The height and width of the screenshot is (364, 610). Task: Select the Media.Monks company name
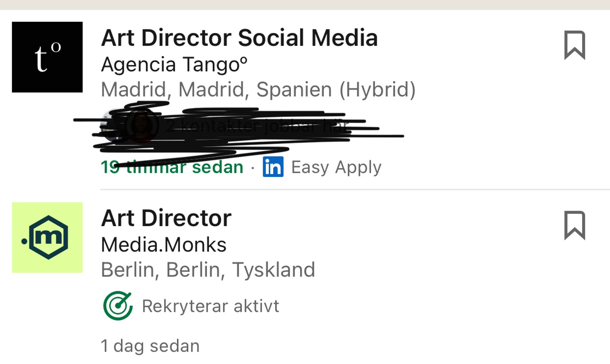pyautogui.click(x=164, y=245)
